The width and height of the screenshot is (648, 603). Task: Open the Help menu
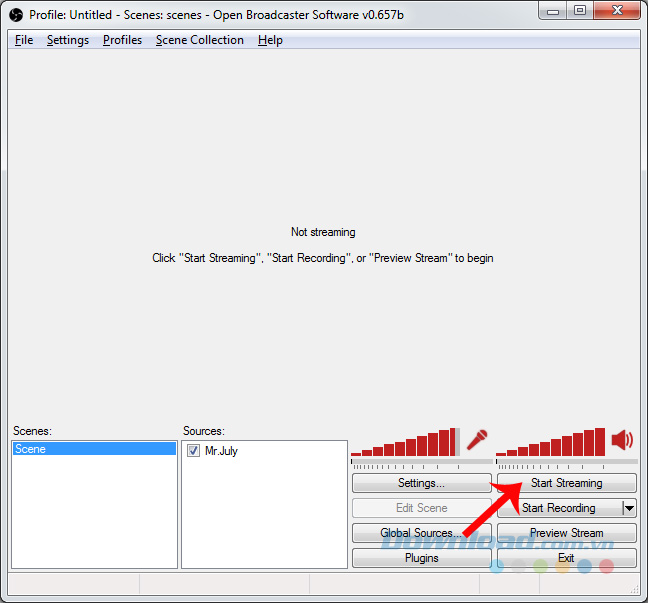(270, 40)
